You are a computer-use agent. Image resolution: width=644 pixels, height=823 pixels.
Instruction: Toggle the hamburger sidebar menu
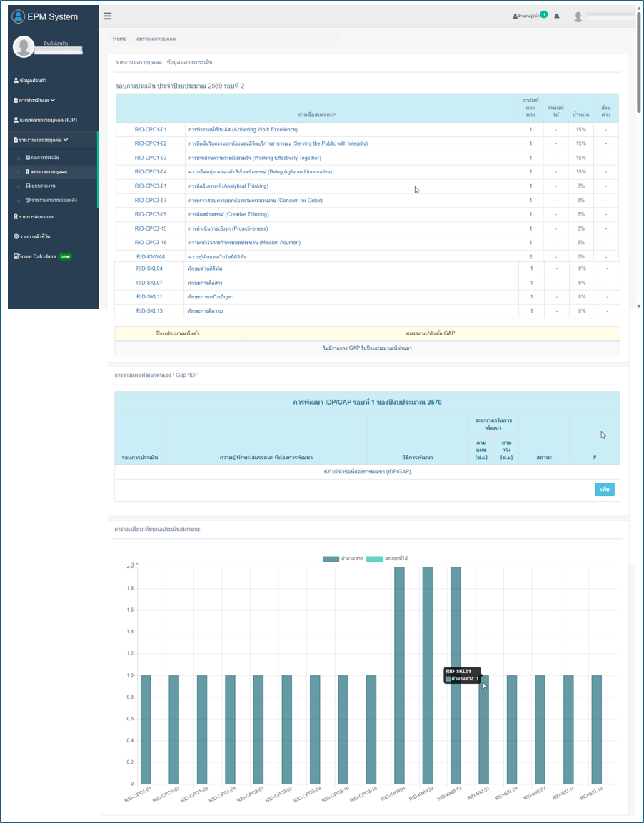[108, 16]
